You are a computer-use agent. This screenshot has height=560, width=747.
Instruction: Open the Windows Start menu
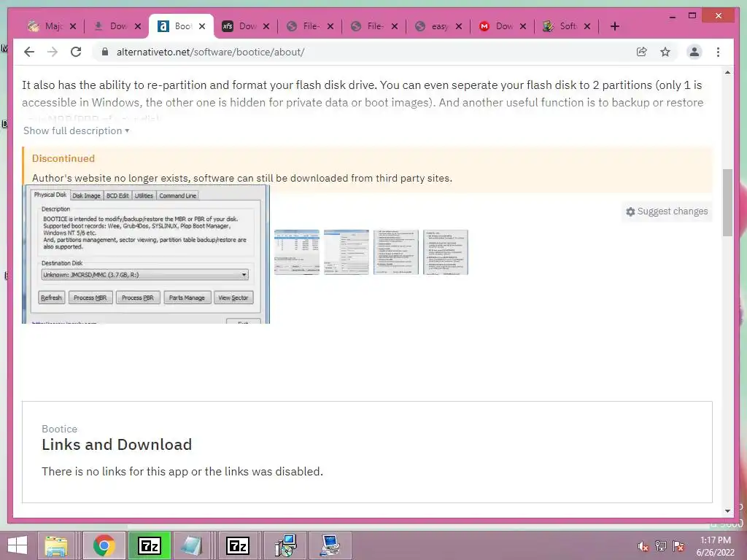pos(18,545)
